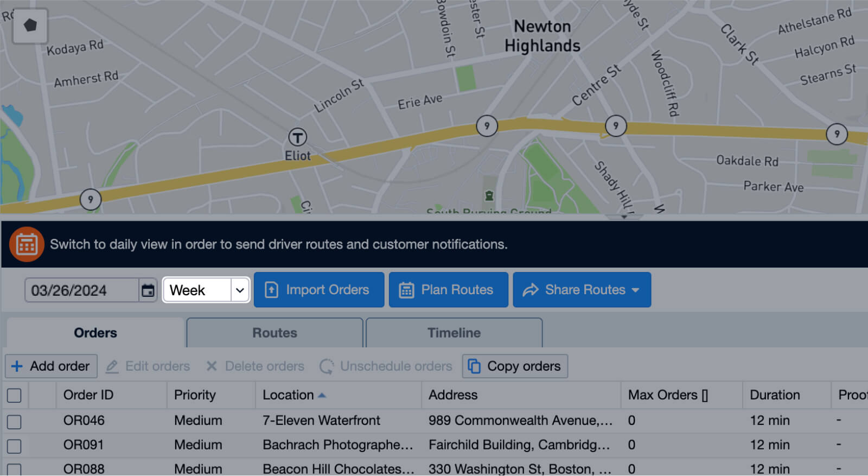
Task: Click the Copy orders icon
Action: [474, 366]
